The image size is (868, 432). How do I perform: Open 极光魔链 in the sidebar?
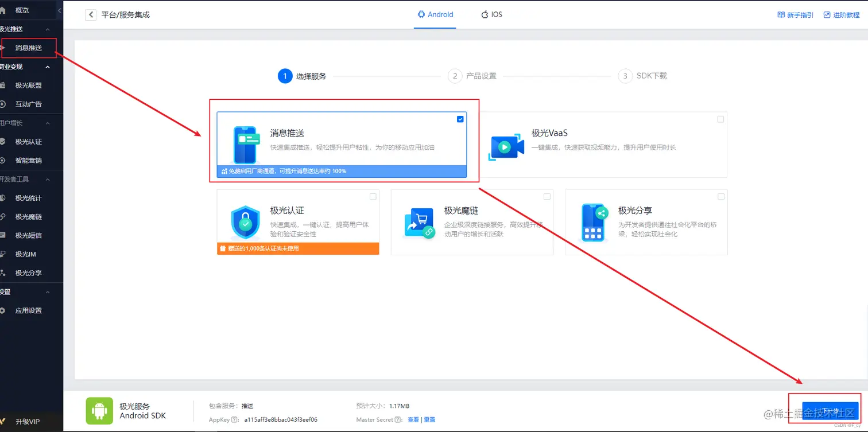pyautogui.click(x=29, y=217)
